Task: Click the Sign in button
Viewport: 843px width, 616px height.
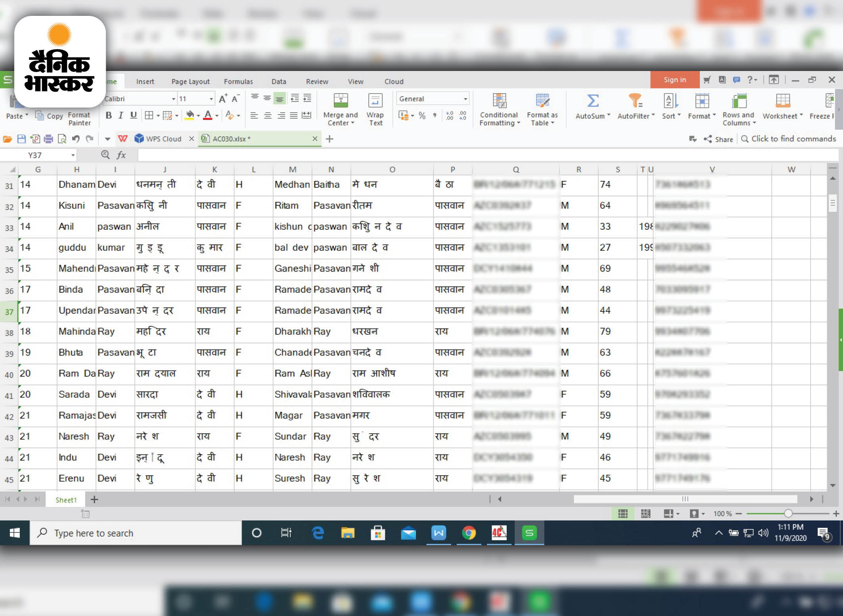Action: pyautogui.click(x=675, y=80)
